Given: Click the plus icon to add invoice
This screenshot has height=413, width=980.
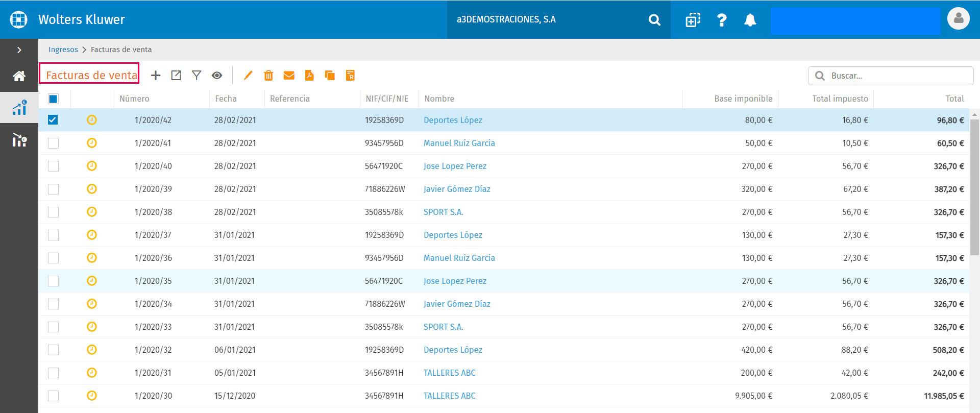Looking at the screenshot, I should click(156, 76).
